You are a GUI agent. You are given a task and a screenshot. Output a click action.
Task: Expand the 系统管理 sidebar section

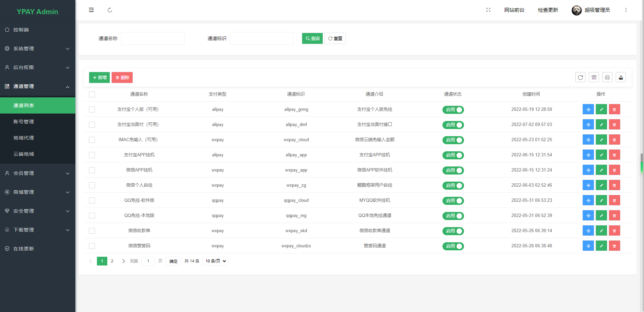pos(37,49)
